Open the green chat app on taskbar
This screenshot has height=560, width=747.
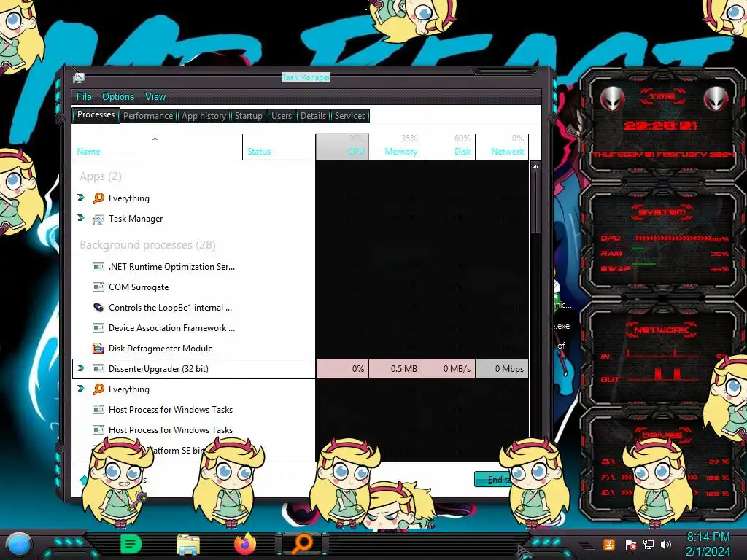(131, 544)
